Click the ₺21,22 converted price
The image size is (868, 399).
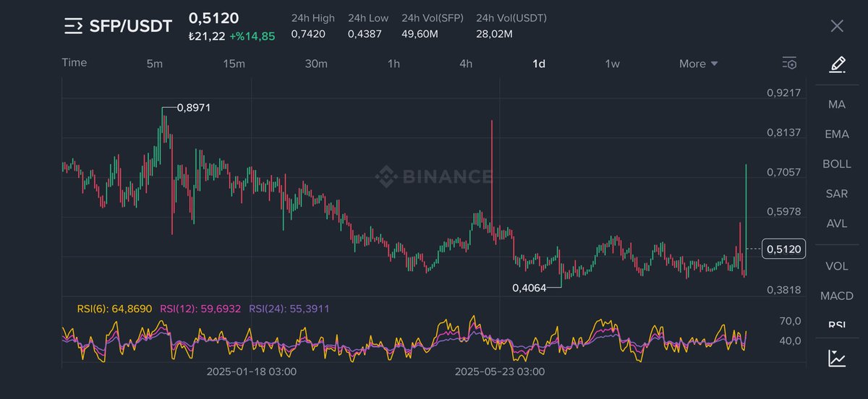207,36
